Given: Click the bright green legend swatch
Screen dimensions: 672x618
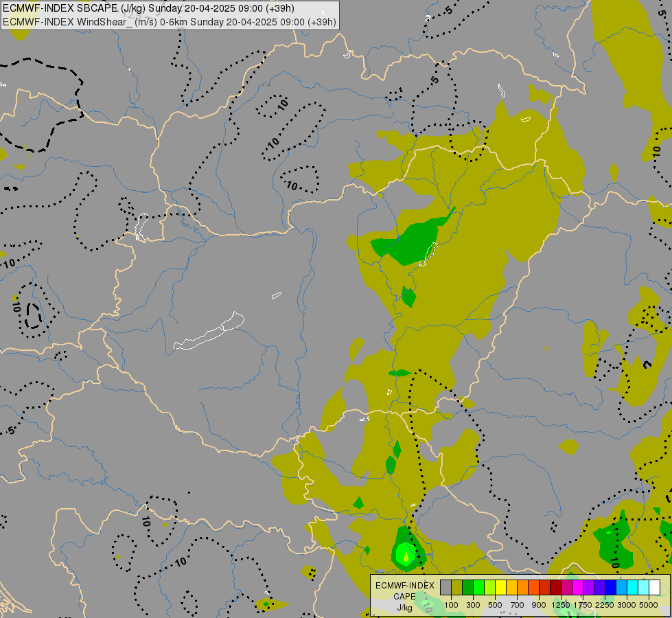Looking at the screenshot, I should (x=478, y=587).
